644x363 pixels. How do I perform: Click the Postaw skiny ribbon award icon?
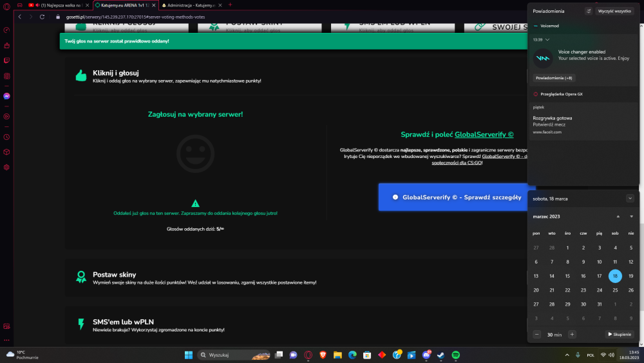pyautogui.click(x=81, y=277)
